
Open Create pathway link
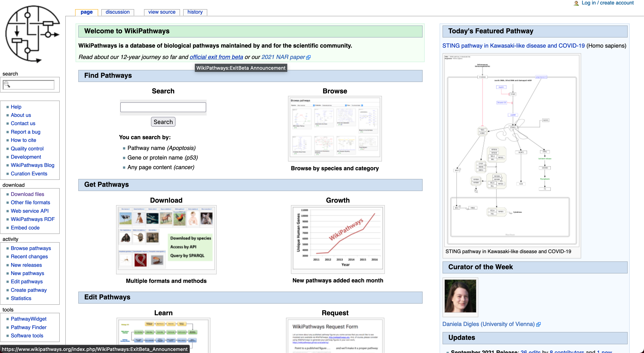pyautogui.click(x=29, y=290)
